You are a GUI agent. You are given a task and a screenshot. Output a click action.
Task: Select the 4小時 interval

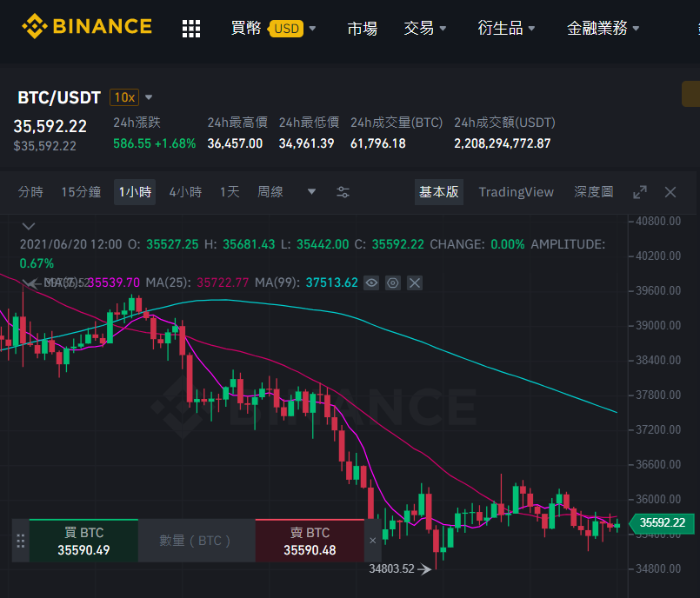(x=185, y=192)
